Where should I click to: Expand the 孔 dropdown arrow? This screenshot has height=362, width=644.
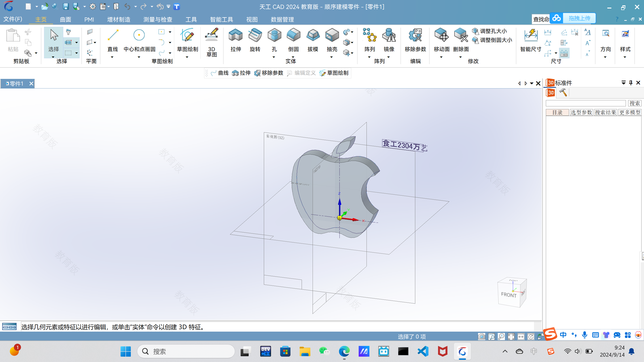click(x=274, y=57)
